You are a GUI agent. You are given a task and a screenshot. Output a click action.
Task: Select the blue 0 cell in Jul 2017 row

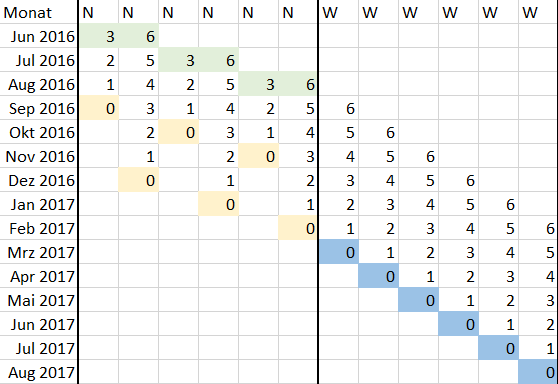point(499,348)
